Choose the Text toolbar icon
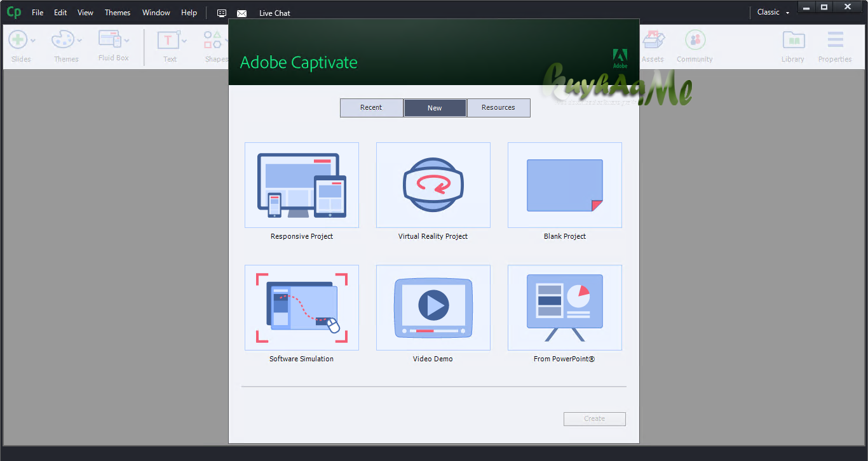The image size is (868, 461). point(168,40)
